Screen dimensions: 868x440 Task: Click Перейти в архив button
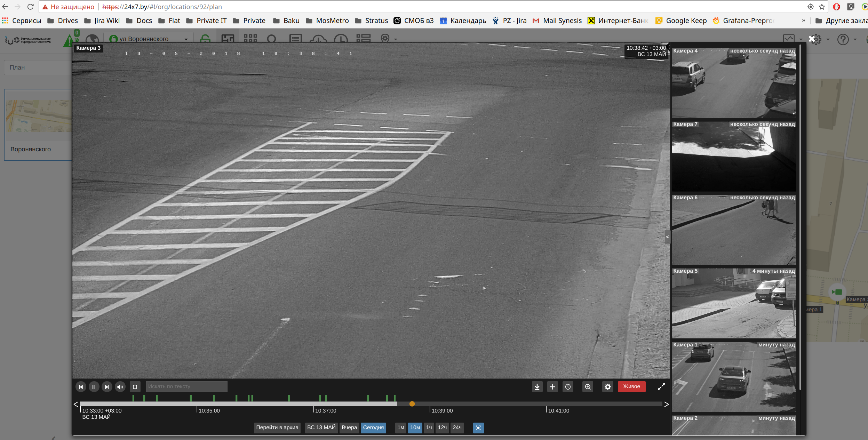[x=277, y=427]
